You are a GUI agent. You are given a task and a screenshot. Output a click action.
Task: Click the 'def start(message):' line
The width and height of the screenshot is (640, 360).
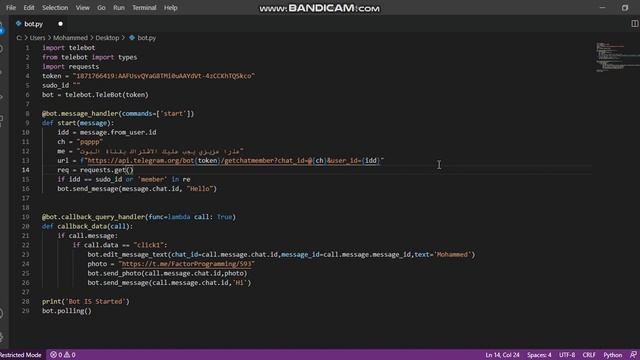click(78, 123)
